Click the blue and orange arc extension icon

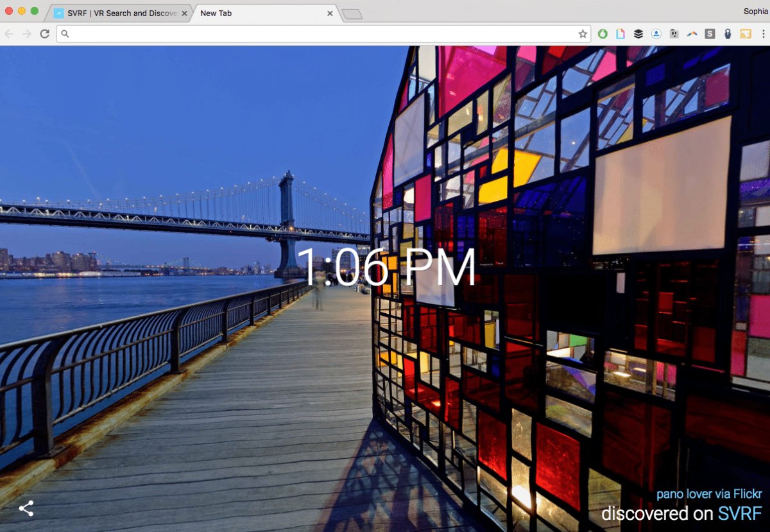[692, 34]
